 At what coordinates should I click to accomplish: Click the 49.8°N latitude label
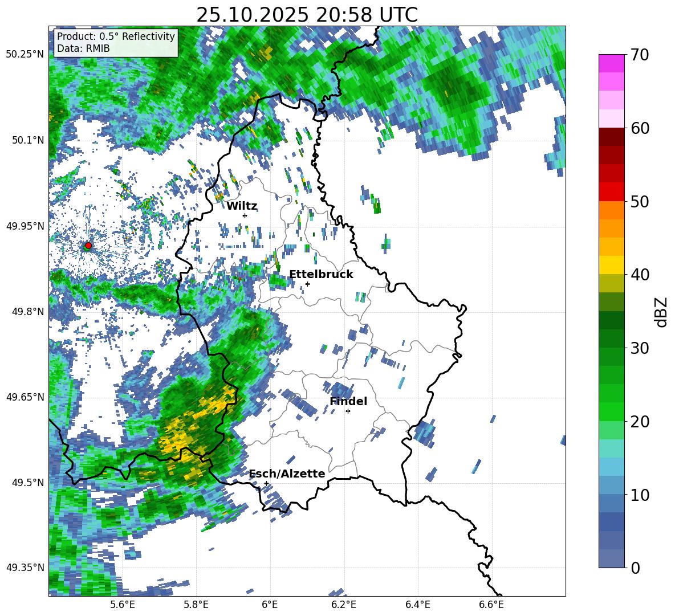pos(28,312)
